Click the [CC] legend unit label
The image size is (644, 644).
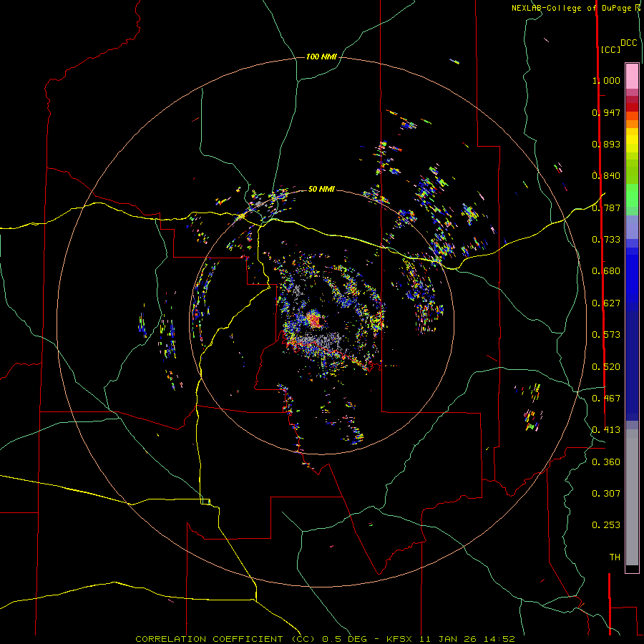611,49
